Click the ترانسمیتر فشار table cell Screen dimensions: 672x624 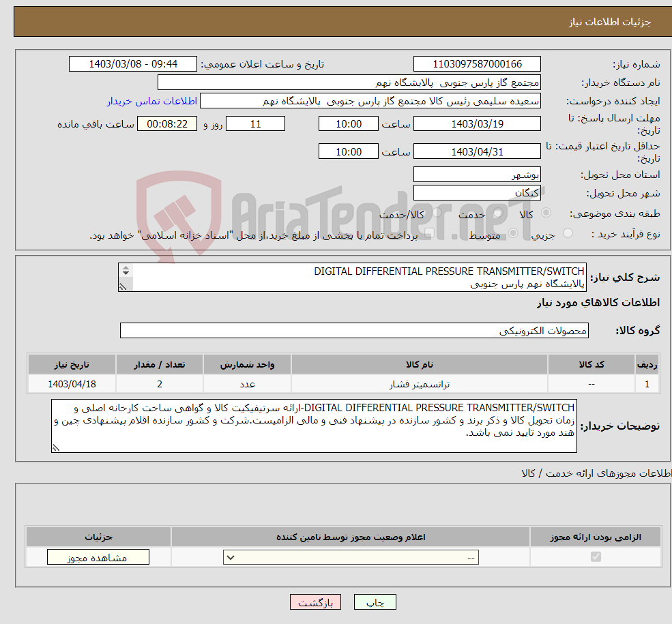[420, 385]
